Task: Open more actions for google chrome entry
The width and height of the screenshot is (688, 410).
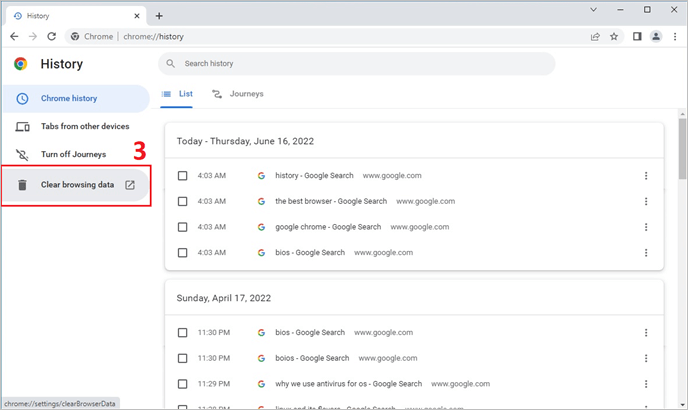Action: (646, 227)
